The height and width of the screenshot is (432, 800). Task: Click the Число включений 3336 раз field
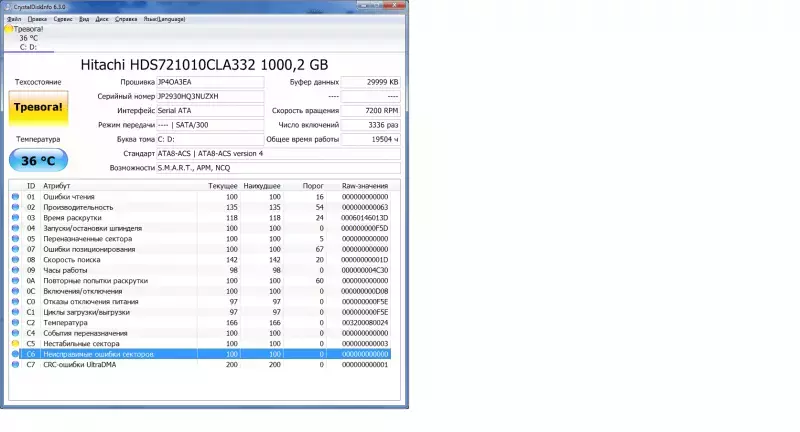370,125
